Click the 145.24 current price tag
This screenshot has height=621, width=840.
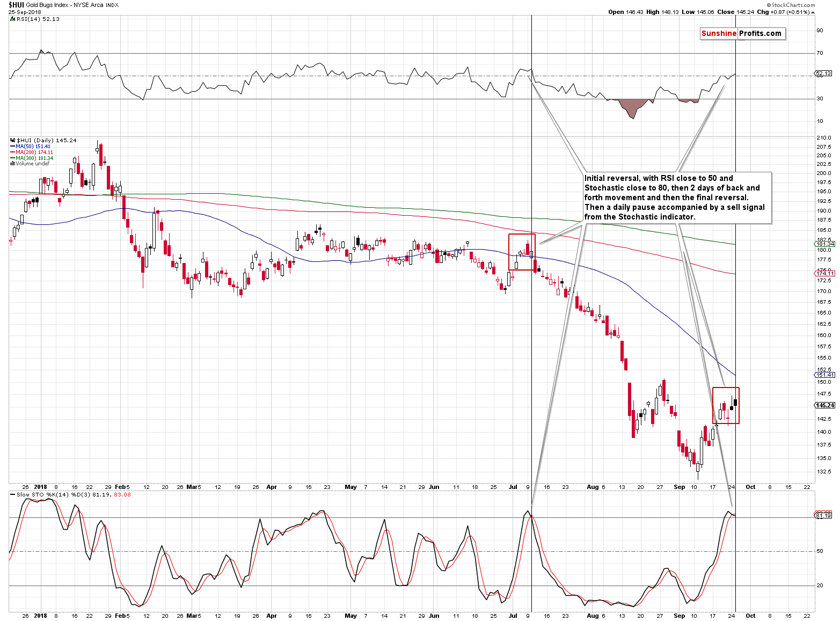point(825,405)
